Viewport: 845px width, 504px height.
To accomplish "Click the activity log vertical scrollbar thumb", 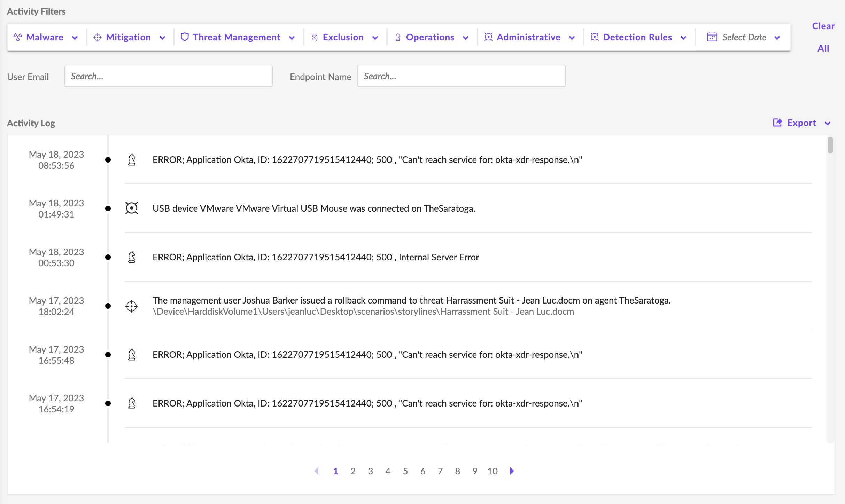I will [830, 145].
